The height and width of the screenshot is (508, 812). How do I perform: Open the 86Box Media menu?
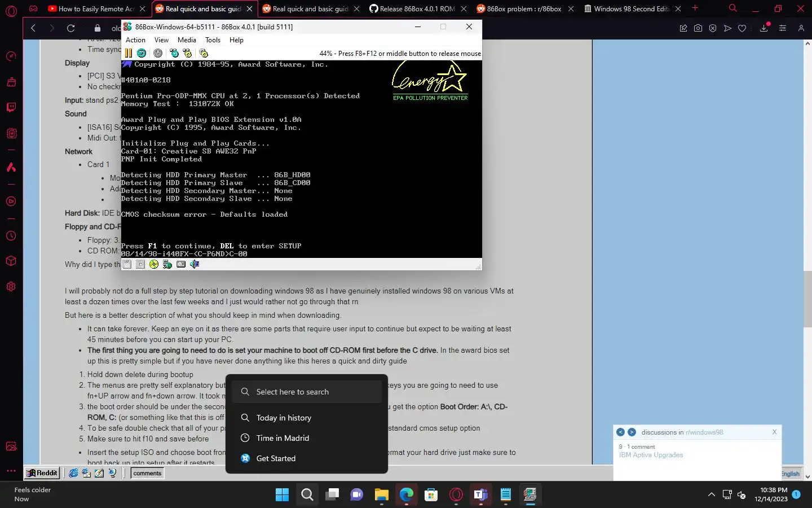click(x=187, y=40)
